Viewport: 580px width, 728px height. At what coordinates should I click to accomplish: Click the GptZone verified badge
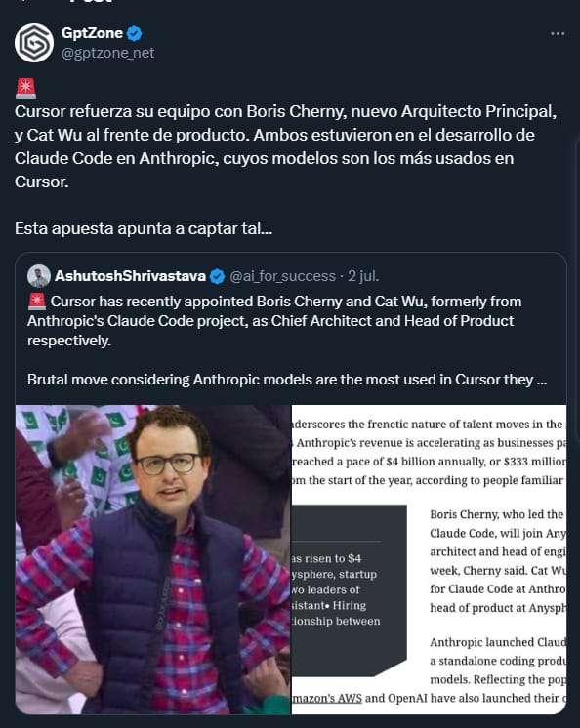135,33
